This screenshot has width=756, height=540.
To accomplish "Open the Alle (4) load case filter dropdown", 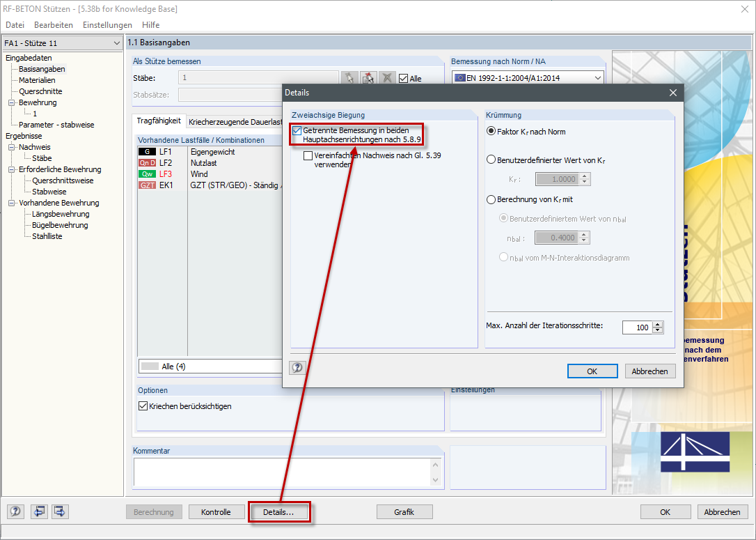I will coord(210,367).
